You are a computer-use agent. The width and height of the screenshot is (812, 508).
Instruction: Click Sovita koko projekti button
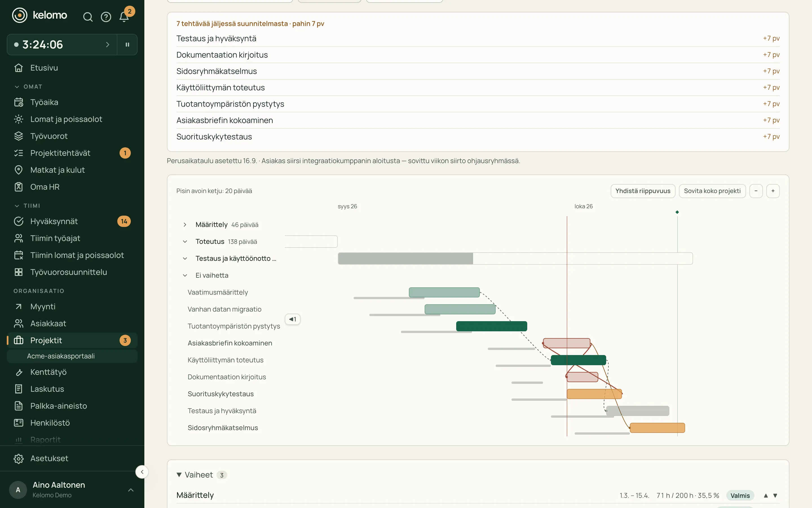tap(712, 191)
